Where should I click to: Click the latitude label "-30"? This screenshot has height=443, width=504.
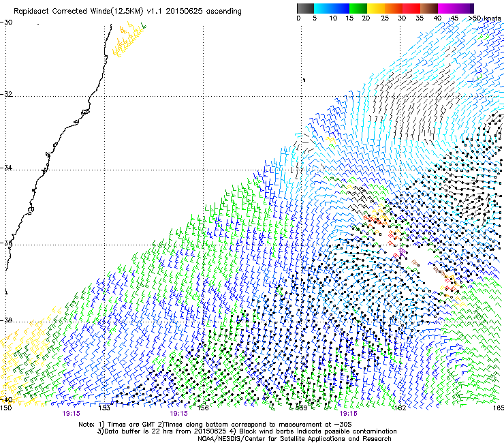point(6,22)
